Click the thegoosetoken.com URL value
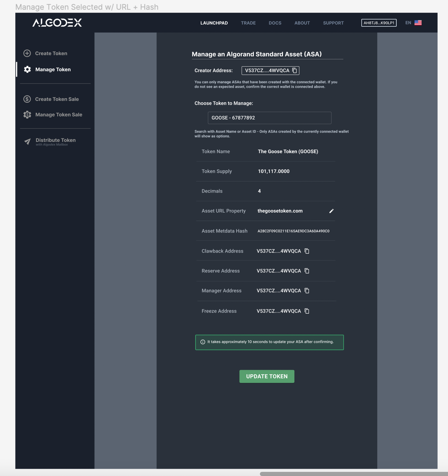 [280, 211]
